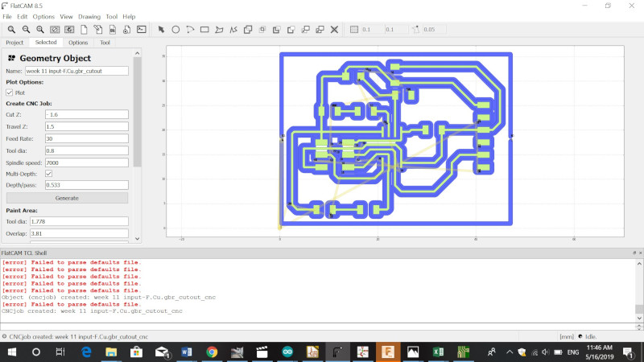Switch to the Project tab
Image resolution: width=644 pixels, height=362 pixels.
pos(14,43)
